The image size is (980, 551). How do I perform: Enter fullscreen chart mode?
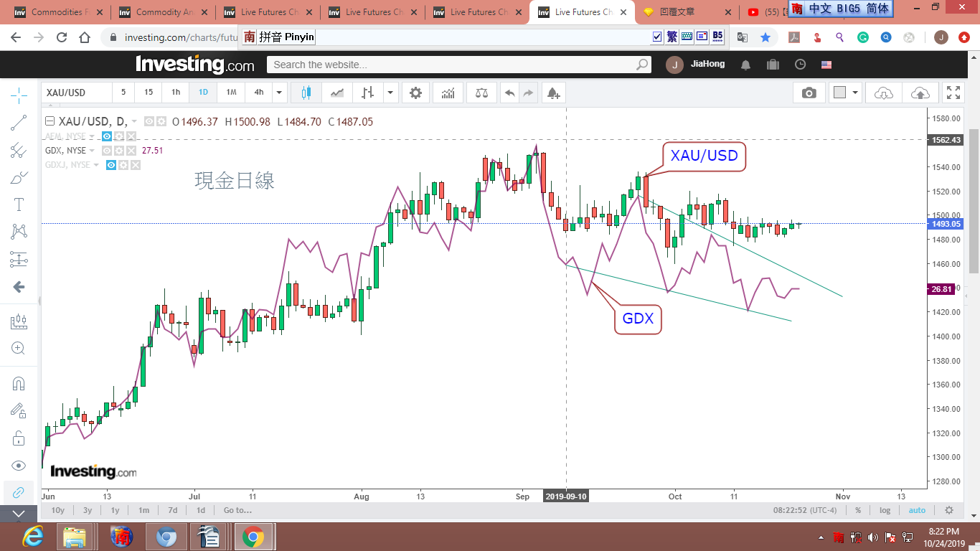[953, 93]
